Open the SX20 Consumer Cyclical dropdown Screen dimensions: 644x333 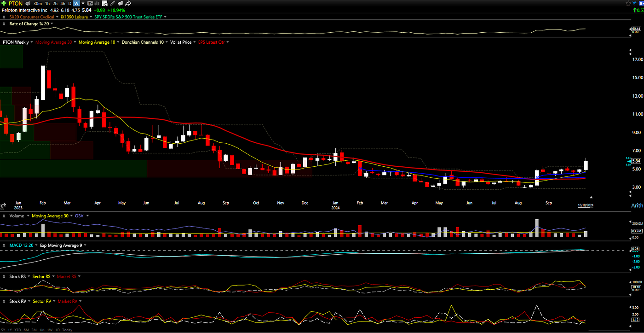(x=57, y=17)
